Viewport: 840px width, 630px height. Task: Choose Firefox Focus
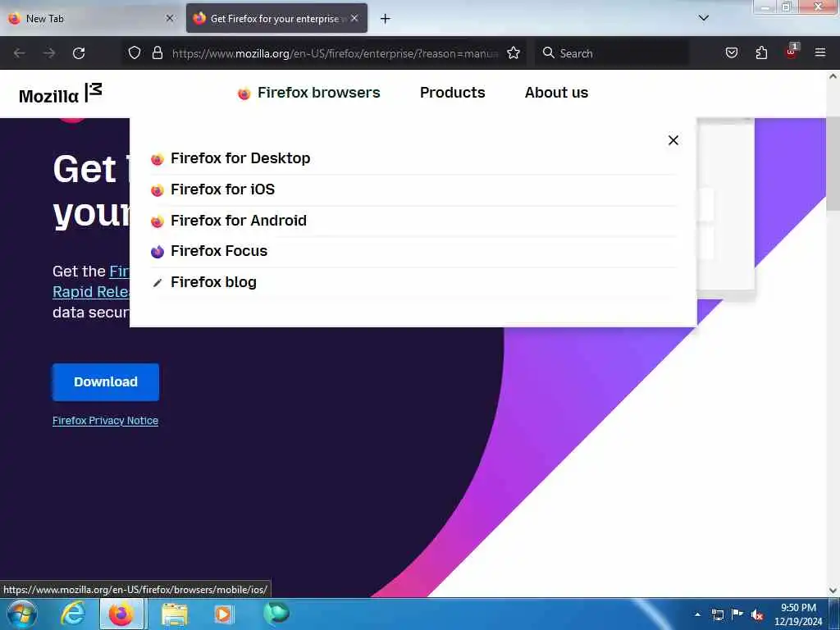[x=218, y=251]
